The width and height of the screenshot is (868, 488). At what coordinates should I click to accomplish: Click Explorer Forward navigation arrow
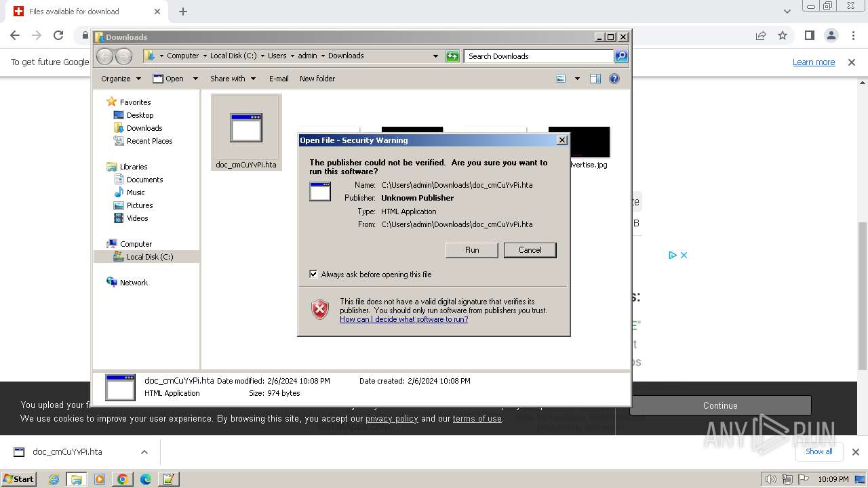123,56
